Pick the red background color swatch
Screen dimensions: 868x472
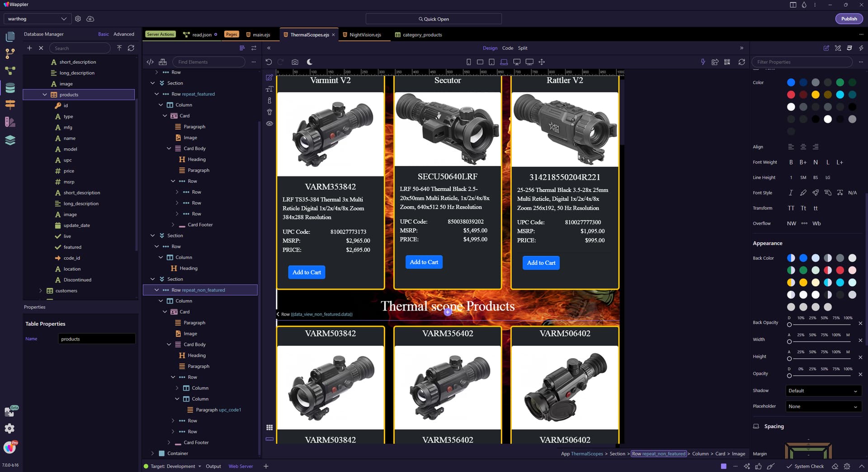(x=840, y=270)
